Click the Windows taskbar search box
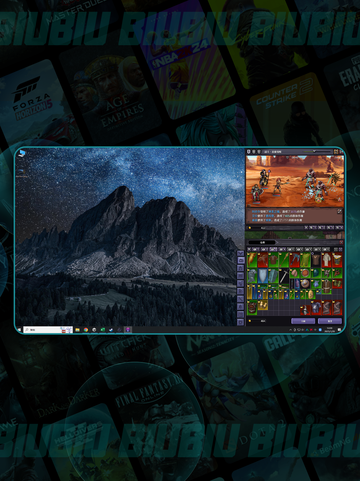The image size is (360, 481). click(x=48, y=330)
